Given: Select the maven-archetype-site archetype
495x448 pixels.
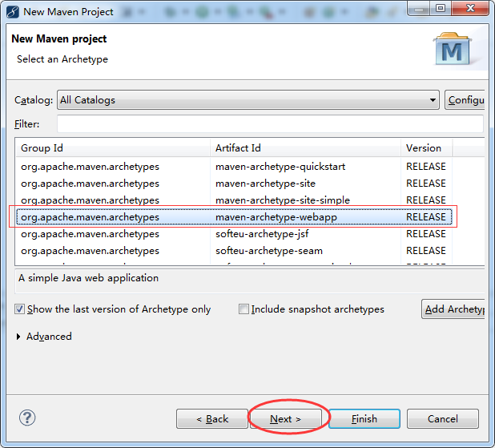Looking at the screenshot, I should click(x=234, y=184).
